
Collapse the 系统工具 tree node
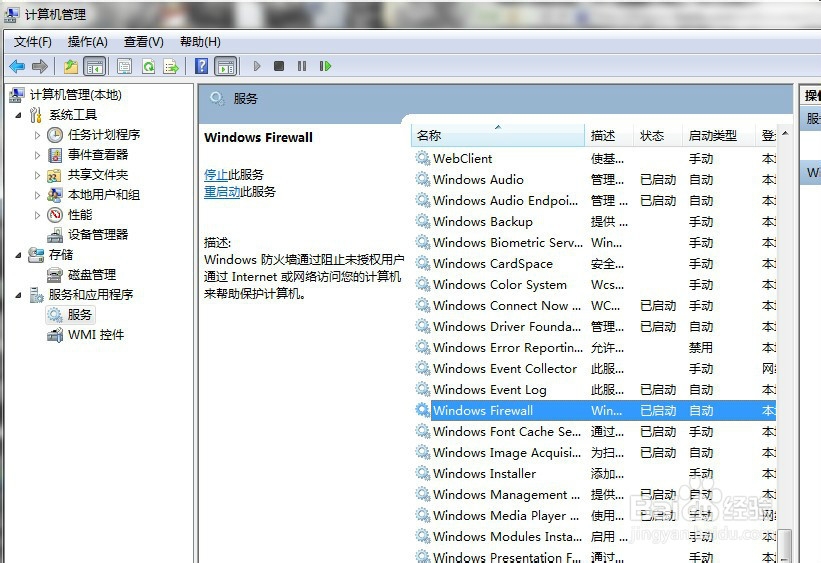(18, 115)
